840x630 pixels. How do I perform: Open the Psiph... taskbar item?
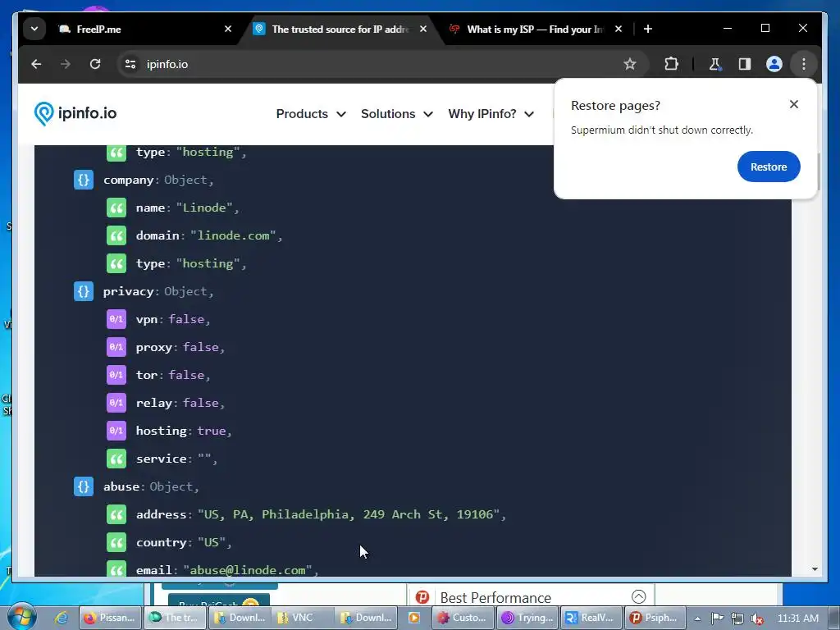pos(655,618)
